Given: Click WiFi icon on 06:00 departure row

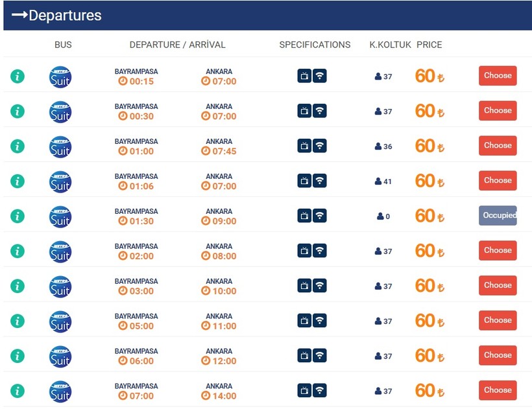Looking at the screenshot, I should click(320, 356).
